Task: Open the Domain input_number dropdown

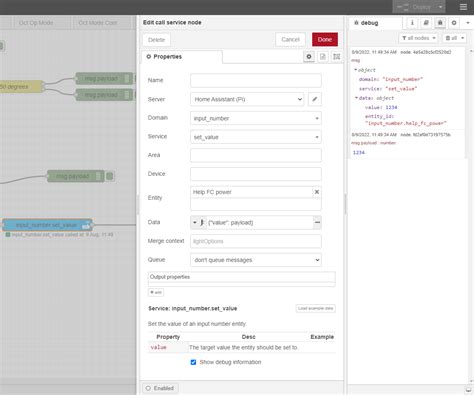Action: (x=256, y=118)
